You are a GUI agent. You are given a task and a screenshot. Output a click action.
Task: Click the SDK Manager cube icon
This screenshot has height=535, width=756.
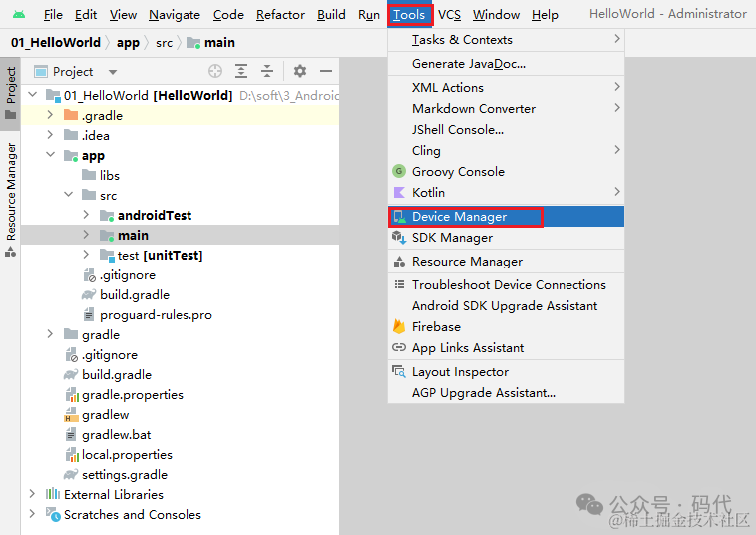(399, 237)
